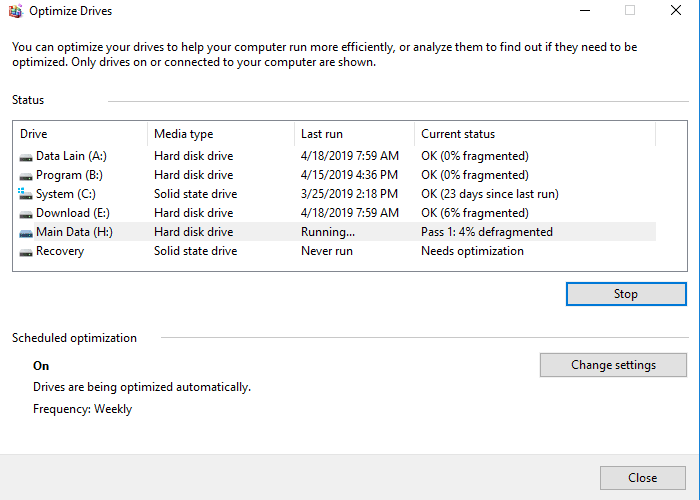The height and width of the screenshot is (500, 700).
Task: Click the Main Data (H:) drive icon
Action: [x=26, y=233]
